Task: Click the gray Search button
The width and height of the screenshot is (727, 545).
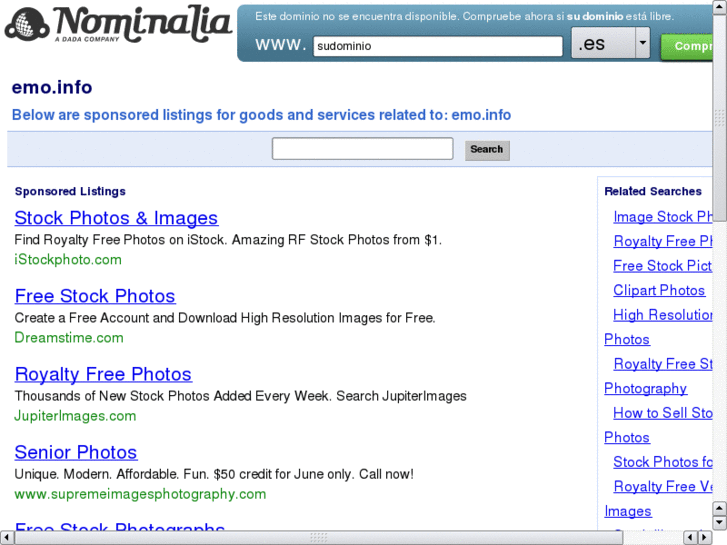Action: (x=487, y=150)
